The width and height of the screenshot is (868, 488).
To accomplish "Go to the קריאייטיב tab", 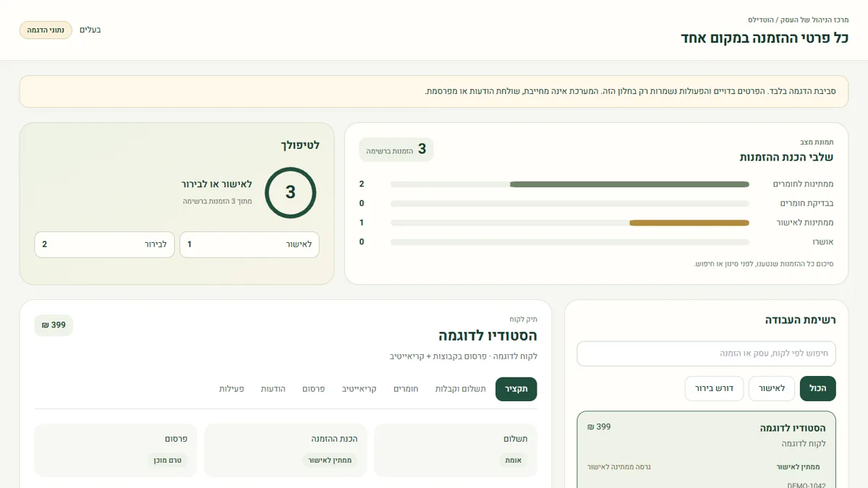I will 359,389.
